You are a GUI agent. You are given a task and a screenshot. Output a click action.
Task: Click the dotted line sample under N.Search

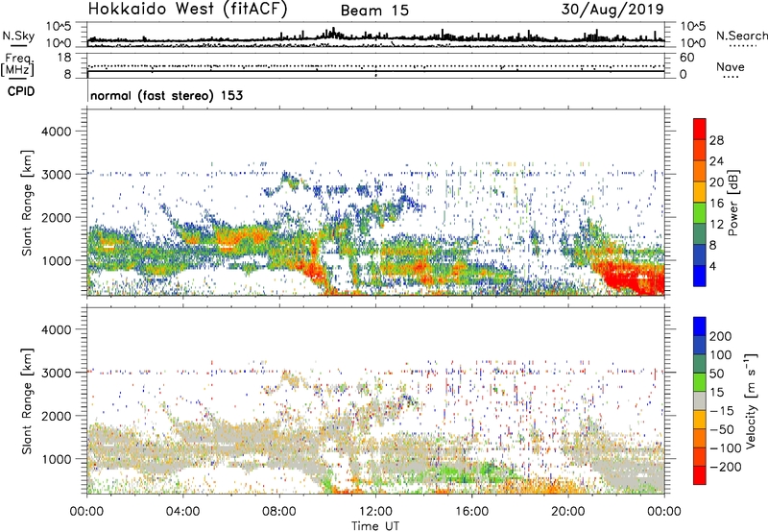pos(742,46)
